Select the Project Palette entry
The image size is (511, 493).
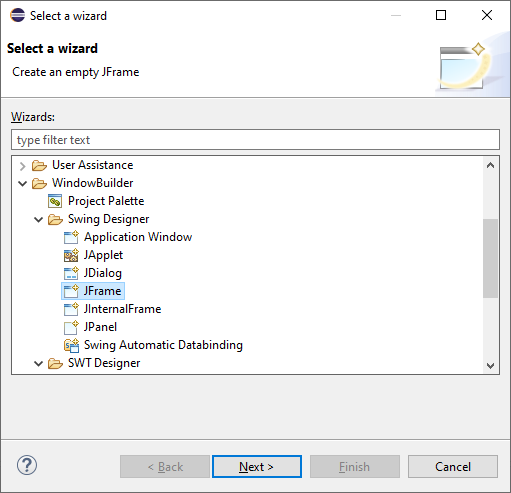(x=106, y=201)
